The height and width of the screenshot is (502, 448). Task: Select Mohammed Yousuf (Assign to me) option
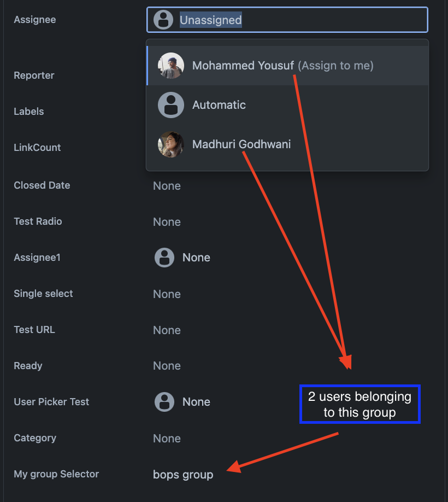pos(282,66)
